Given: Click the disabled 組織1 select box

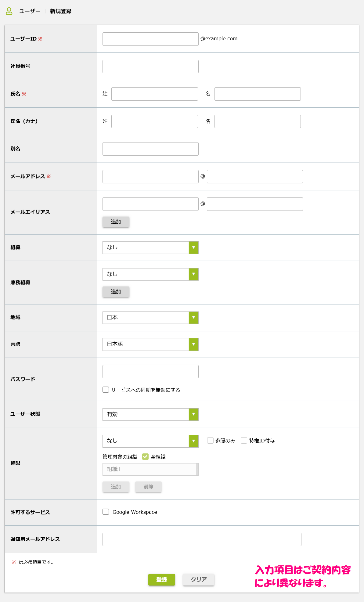Looking at the screenshot, I should [150, 469].
